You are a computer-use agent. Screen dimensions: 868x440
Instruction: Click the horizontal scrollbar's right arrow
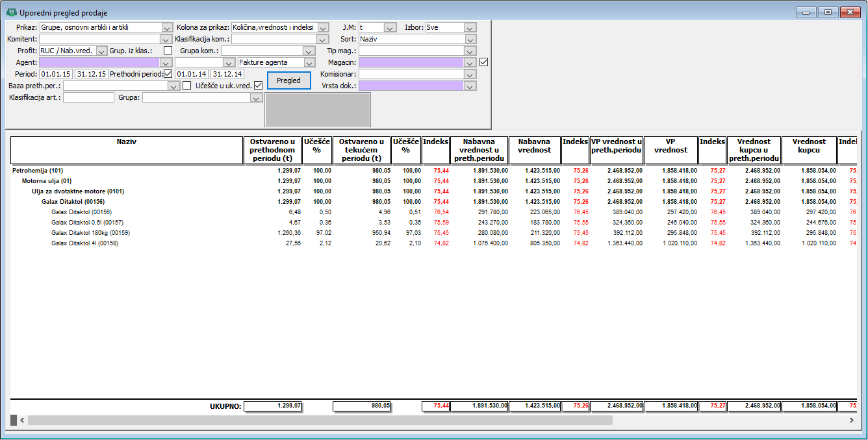click(x=851, y=421)
